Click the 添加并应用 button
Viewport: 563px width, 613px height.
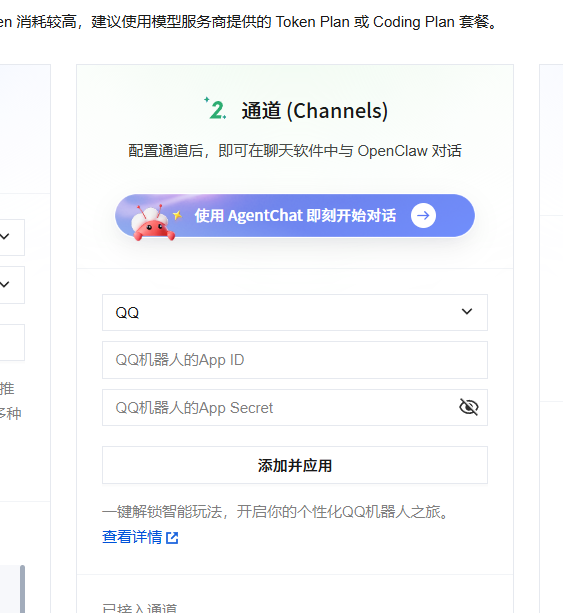click(295, 465)
